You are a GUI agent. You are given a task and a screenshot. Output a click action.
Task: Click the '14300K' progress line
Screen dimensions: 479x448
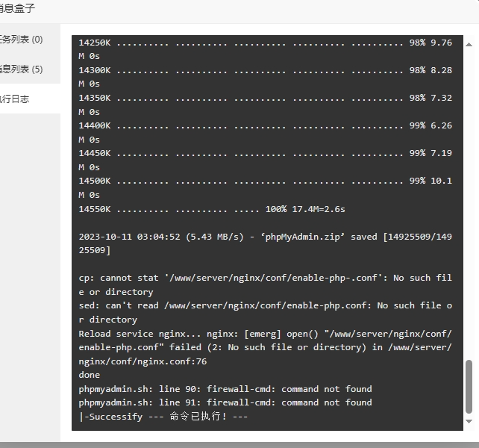(x=265, y=77)
